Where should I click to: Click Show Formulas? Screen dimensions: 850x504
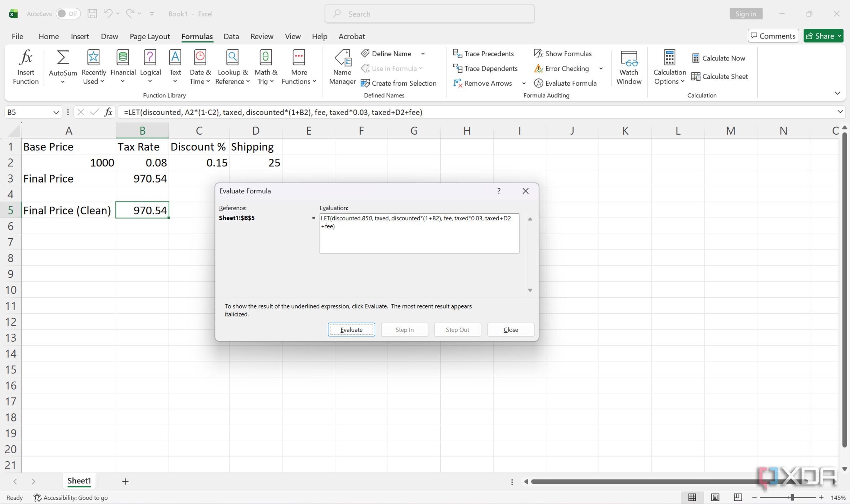pos(562,54)
